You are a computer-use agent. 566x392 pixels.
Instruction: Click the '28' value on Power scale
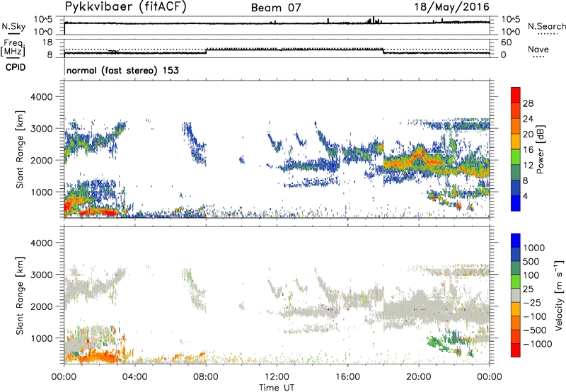(528, 103)
